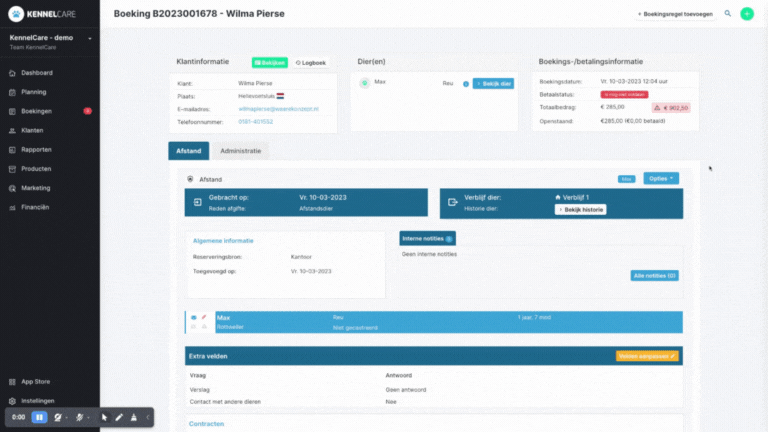Viewport: 768px width, 432px height.
Task: Open Dashboard from the sidebar
Action: pos(37,73)
